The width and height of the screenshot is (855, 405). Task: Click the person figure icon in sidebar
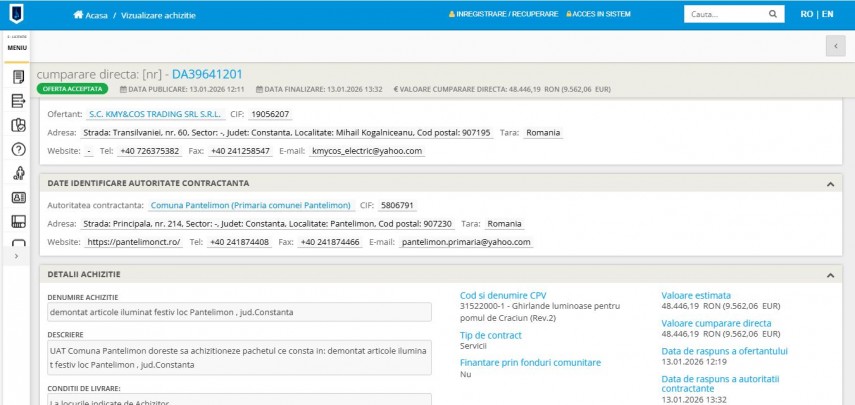(x=17, y=173)
